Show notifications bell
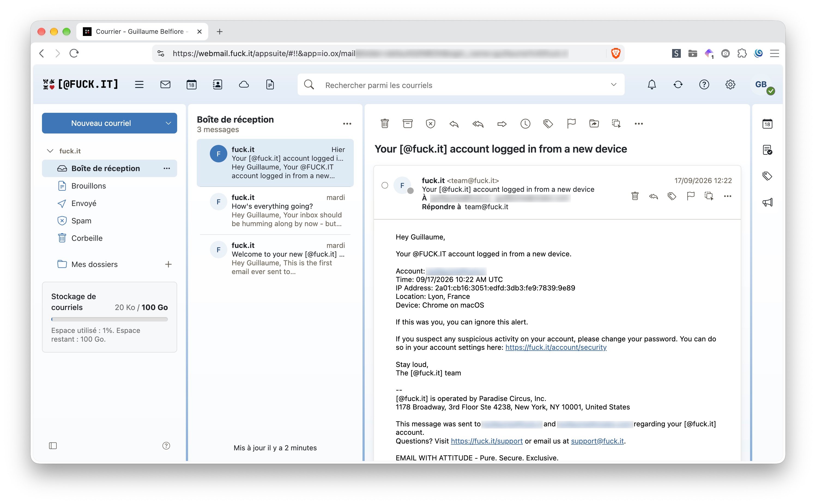 (652, 85)
